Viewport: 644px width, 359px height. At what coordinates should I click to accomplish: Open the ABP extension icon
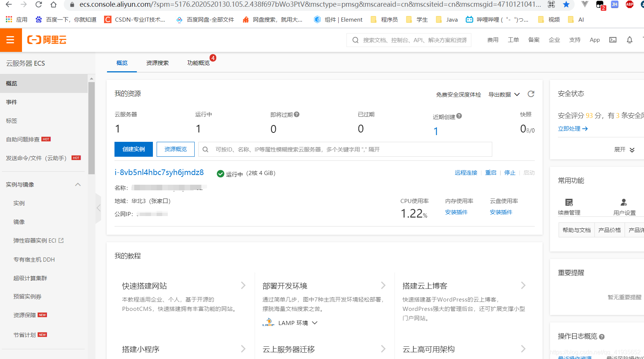pos(629,4)
